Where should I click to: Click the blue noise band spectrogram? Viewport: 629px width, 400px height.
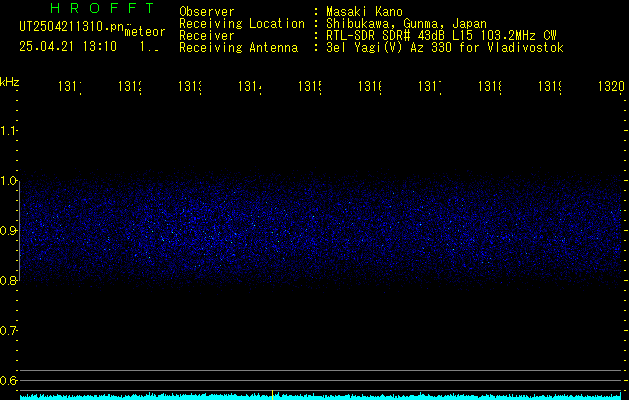coord(320,230)
